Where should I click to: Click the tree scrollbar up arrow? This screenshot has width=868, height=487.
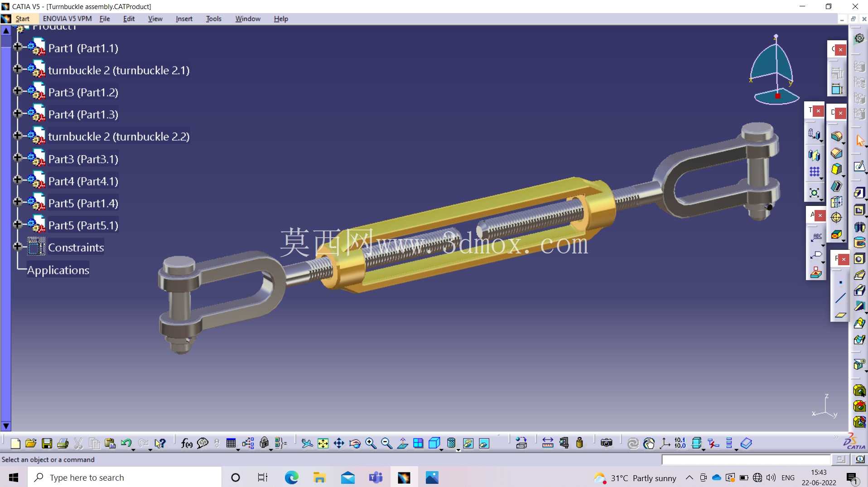click(x=6, y=31)
